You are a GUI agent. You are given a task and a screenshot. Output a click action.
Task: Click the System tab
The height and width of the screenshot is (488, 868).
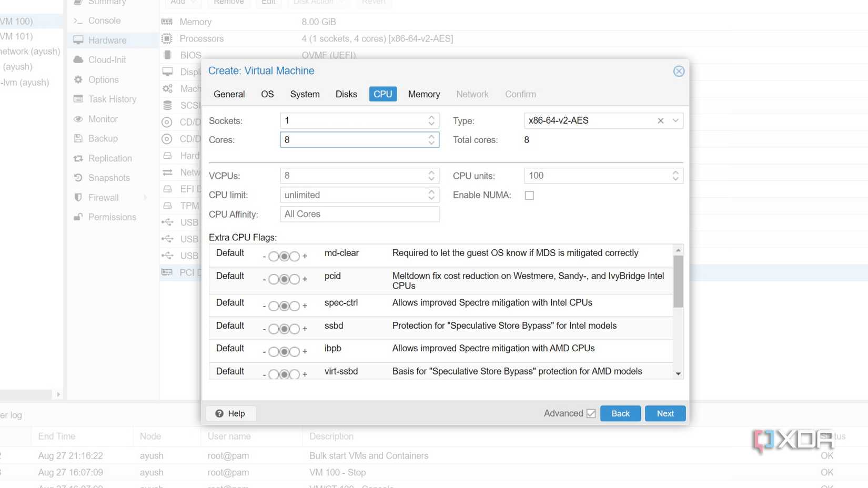(305, 94)
